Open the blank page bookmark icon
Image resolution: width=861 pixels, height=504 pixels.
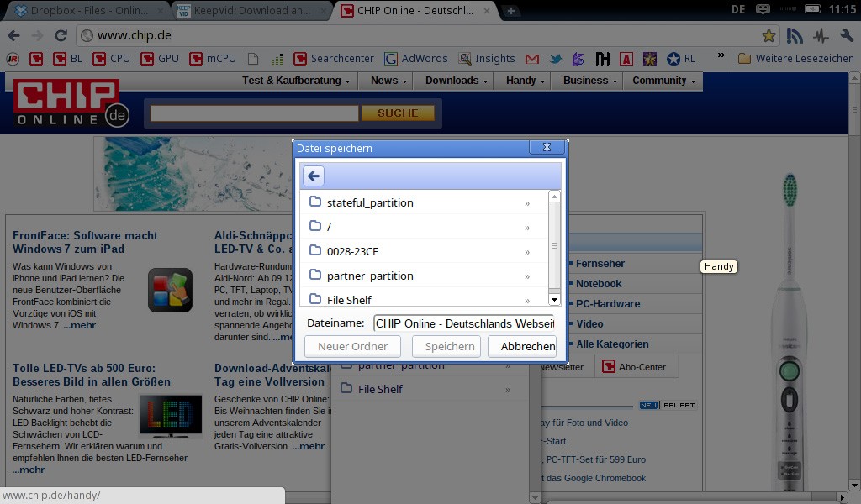tap(252, 59)
